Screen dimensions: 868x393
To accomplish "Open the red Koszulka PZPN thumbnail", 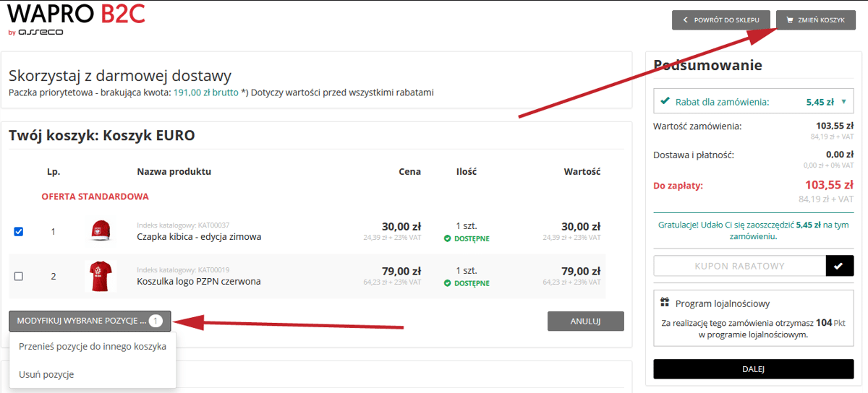I will point(101,276).
